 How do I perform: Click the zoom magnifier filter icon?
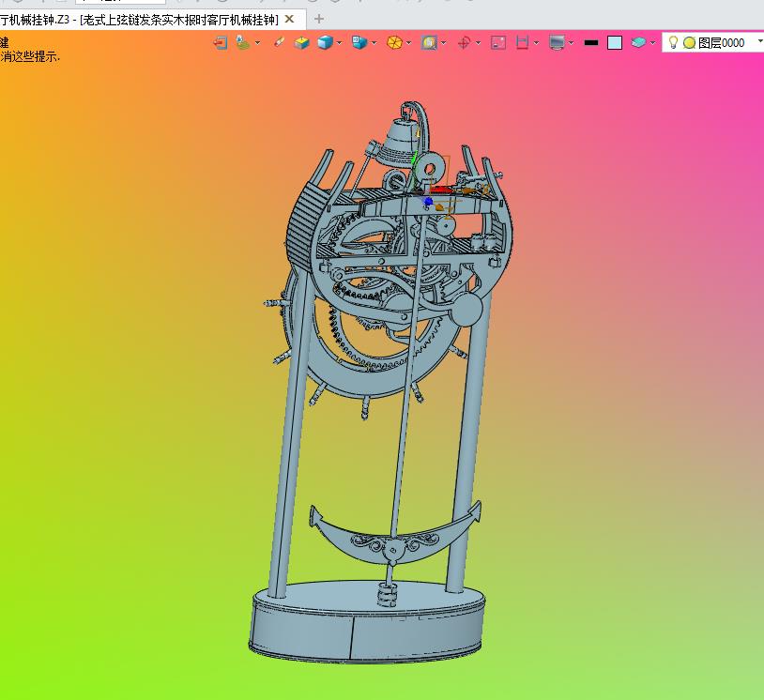point(429,43)
